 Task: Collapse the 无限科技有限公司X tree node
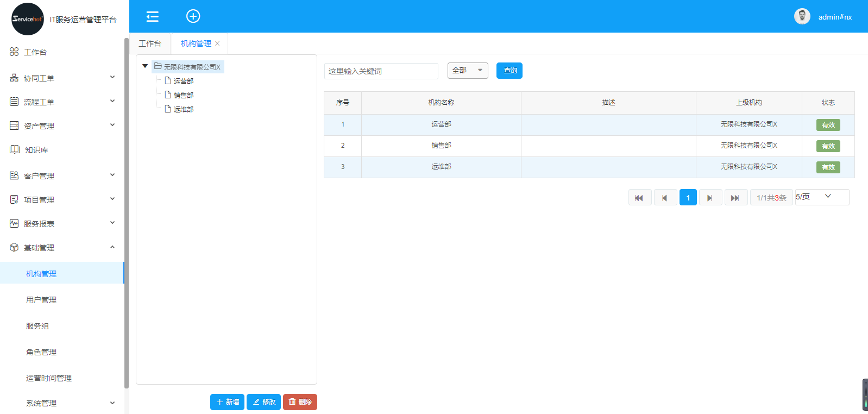coord(145,66)
